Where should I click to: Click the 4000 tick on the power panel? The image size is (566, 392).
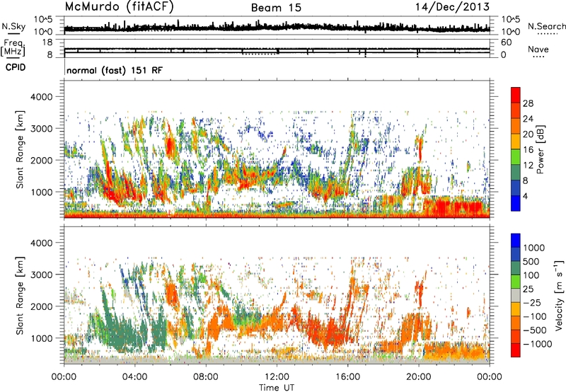pos(41,97)
